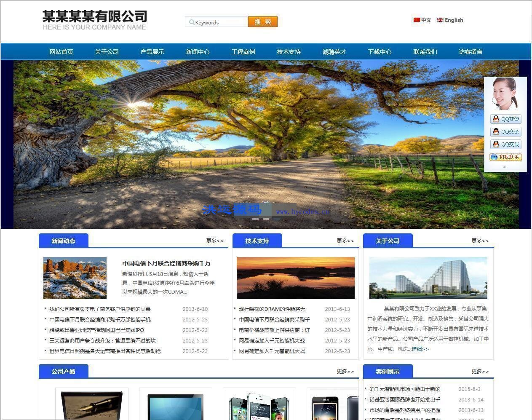The image size is (532, 420).
Task: Open news 中国电信下月联合经销商采购千万部智能手机
Action: [x=100, y=320]
